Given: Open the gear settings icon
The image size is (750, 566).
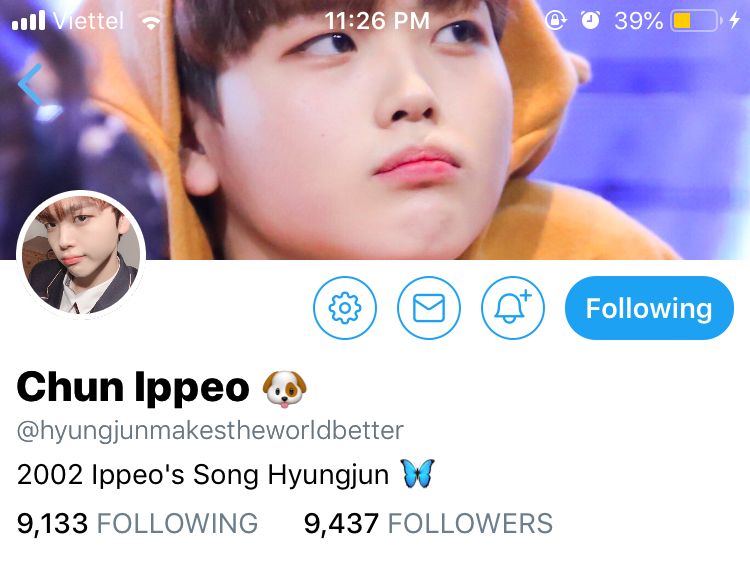Looking at the screenshot, I should tap(345, 308).
